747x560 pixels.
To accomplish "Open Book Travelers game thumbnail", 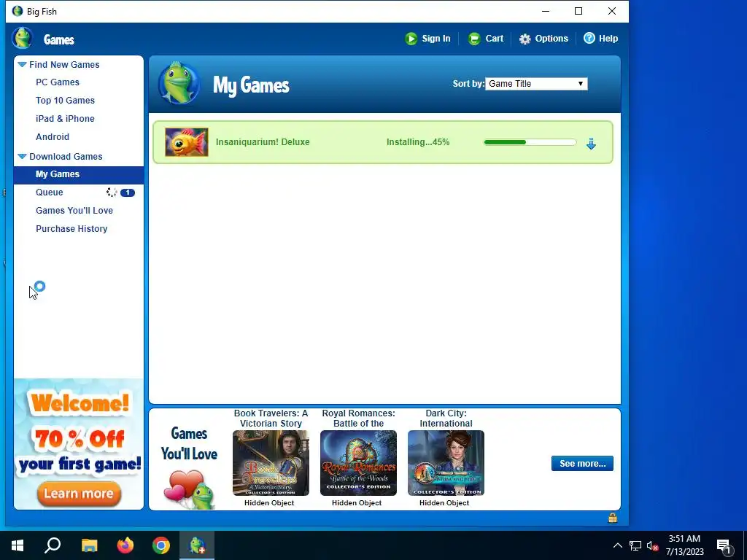I will 271,463.
